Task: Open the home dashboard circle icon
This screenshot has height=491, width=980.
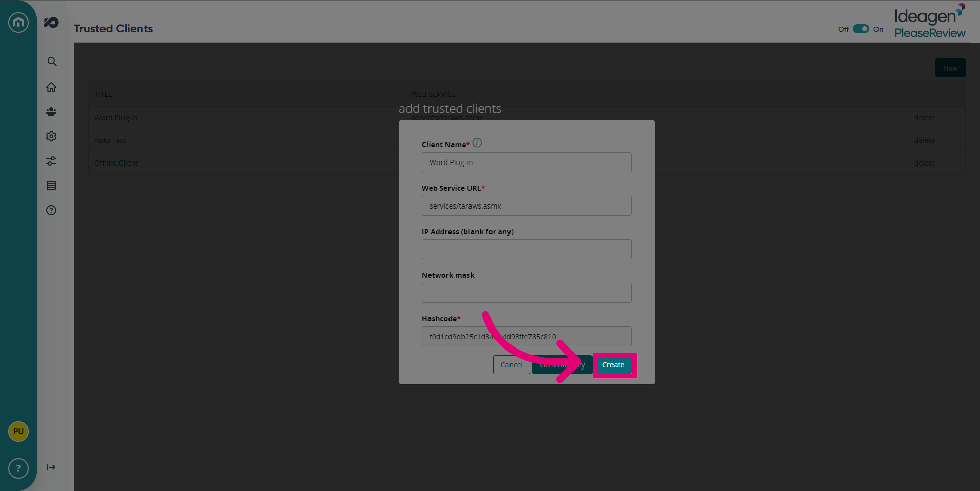Action: pyautogui.click(x=18, y=22)
